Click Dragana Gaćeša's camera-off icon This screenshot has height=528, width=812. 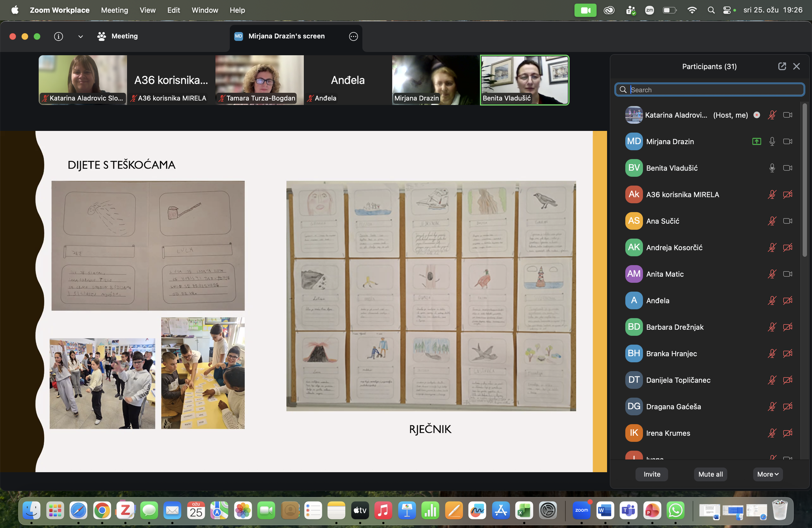point(787,406)
